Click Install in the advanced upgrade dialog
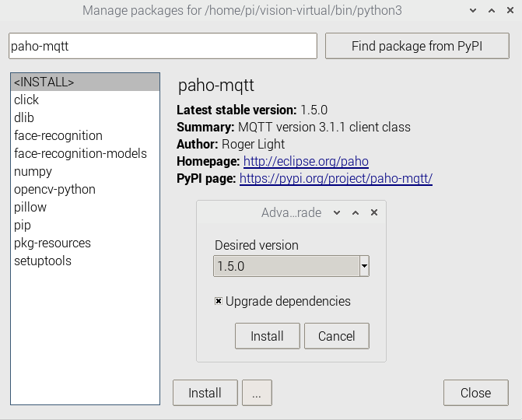 267,336
